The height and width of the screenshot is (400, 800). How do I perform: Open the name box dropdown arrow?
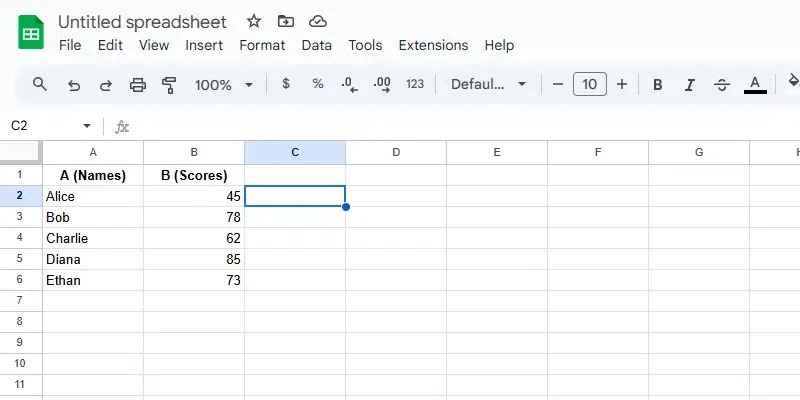pos(87,126)
